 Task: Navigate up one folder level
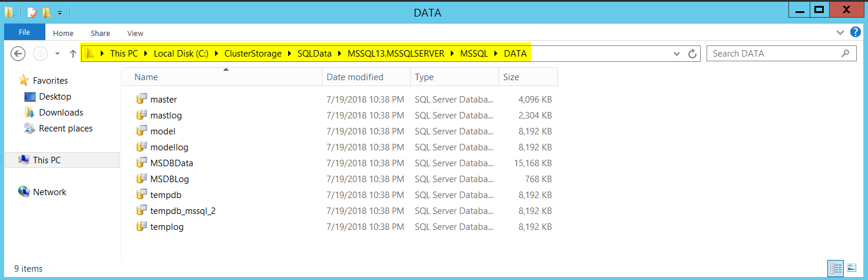[73, 54]
